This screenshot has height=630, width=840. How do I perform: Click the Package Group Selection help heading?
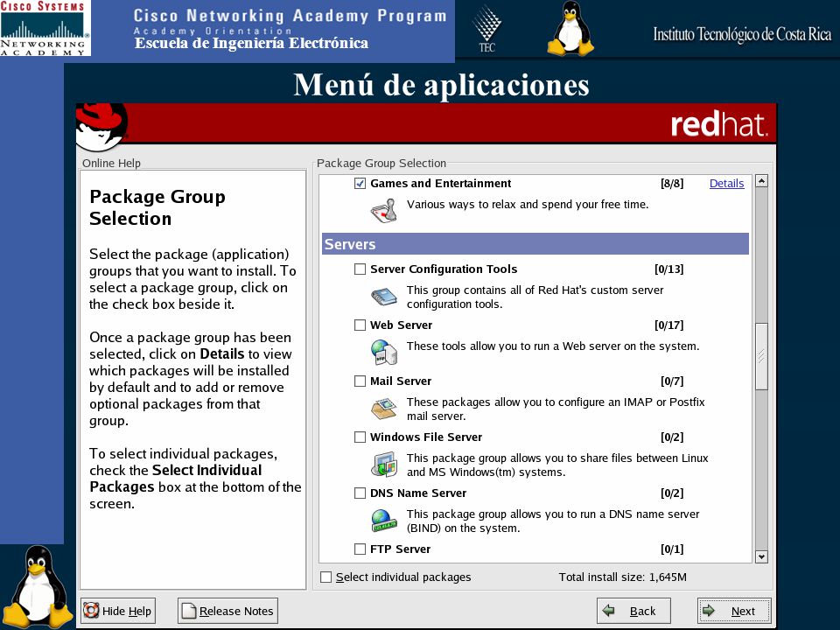click(157, 207)
